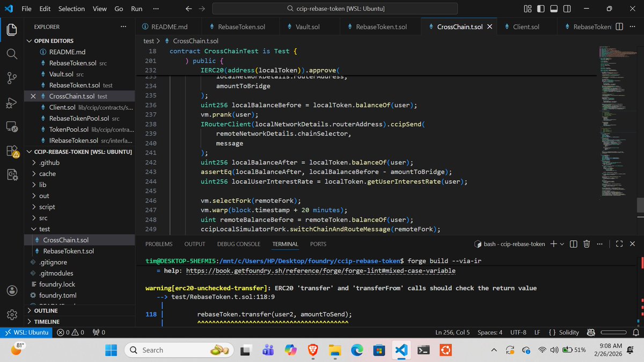Open the Extensions view with warning badge
The width and height of the screenshot is (644, 362).
pyautogui.click(x=11, y=152)
